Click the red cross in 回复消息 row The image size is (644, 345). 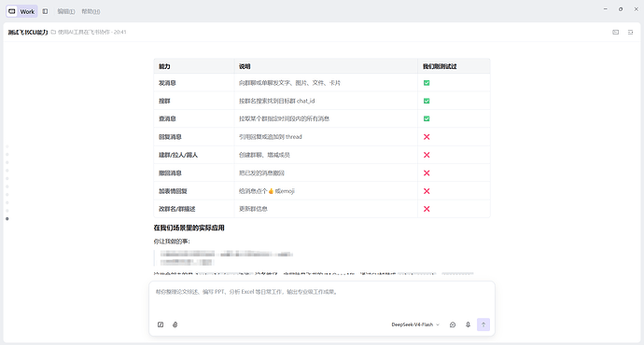[x=427, y=137]
